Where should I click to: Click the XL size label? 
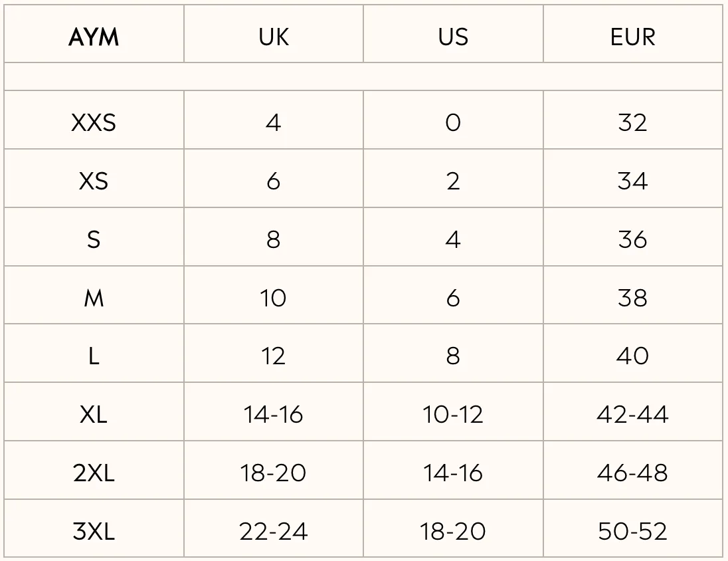coord(94,415)
